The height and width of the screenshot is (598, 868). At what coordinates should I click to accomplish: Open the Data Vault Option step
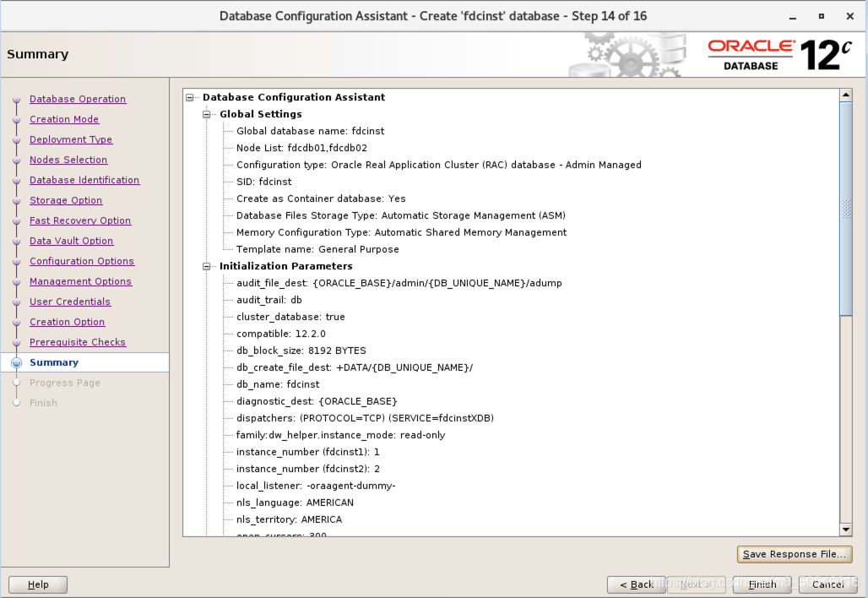72,241
